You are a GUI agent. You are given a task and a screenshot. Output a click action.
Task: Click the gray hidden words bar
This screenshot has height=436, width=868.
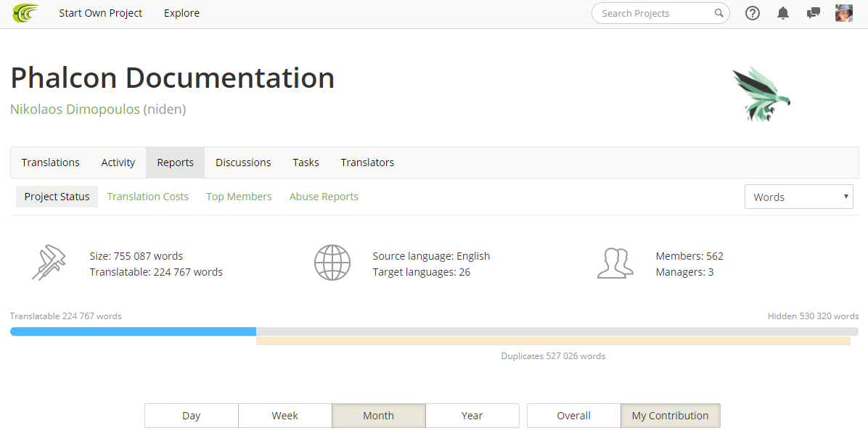click(557, 332)
